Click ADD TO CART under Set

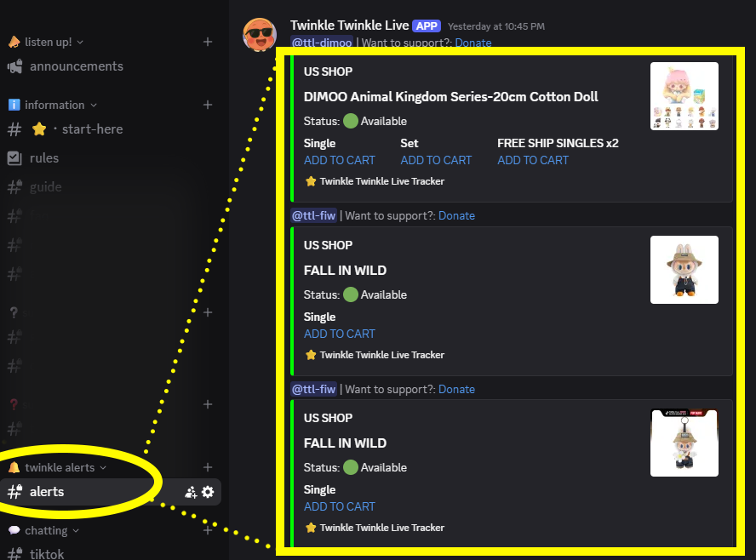436,160
